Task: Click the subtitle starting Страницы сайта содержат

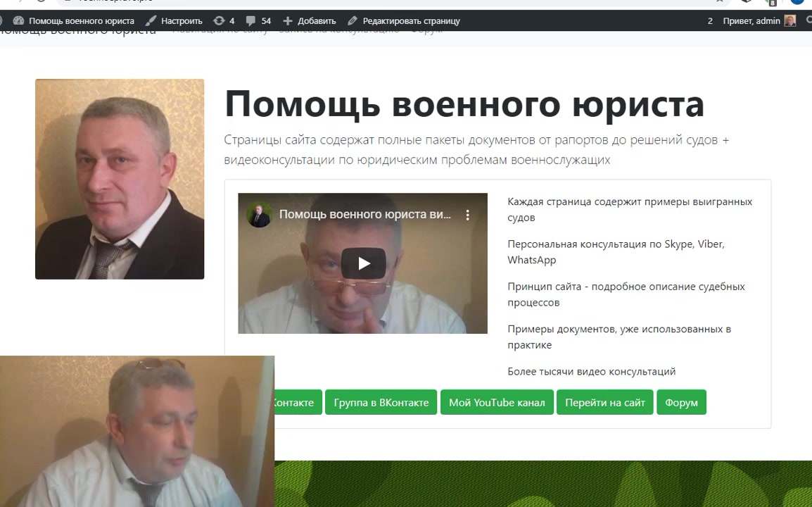Action: [x=476, y=150]
